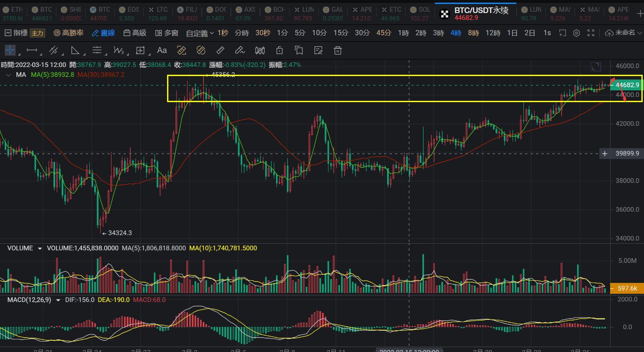Collapse the MA indicator legend chevron

7,75
